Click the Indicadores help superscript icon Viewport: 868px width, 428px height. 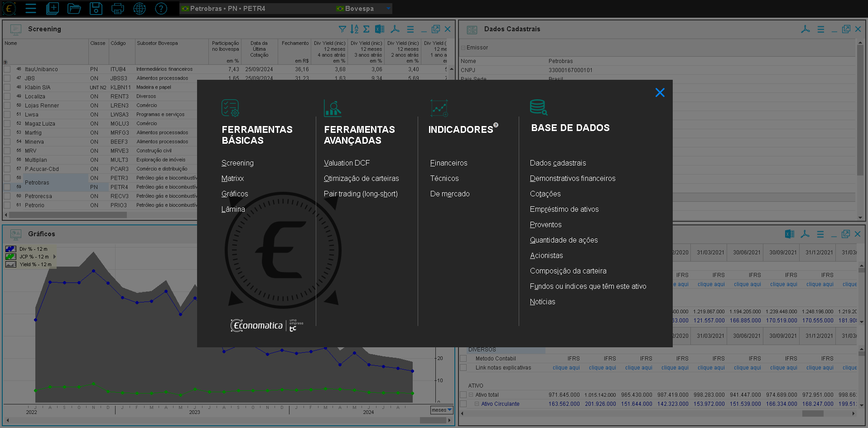496,125
